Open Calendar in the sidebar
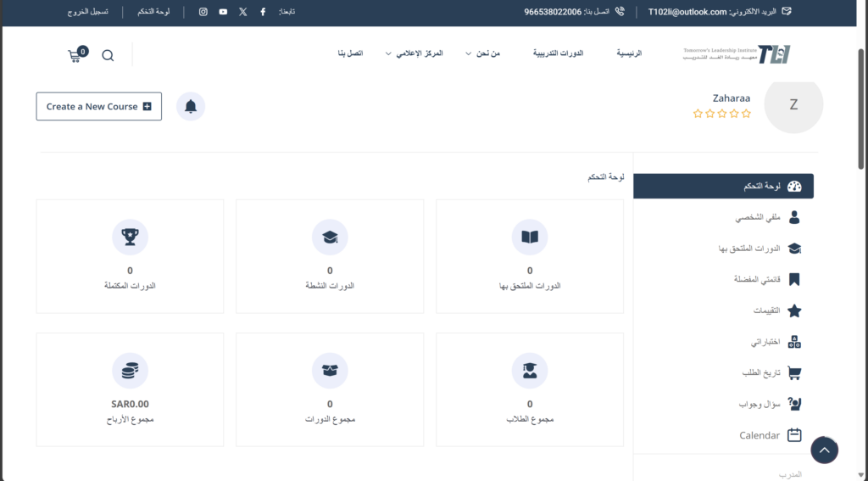This screenshot has height=481, width=868. click(x=769, y=435)
